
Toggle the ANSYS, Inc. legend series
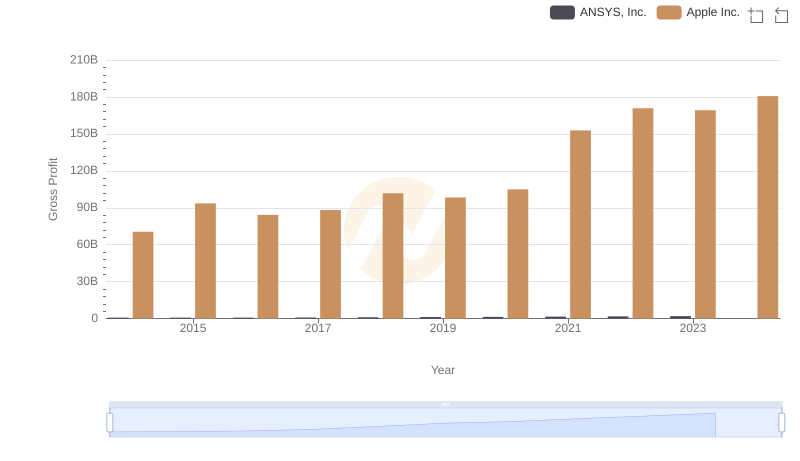click(x=598, y=12)
